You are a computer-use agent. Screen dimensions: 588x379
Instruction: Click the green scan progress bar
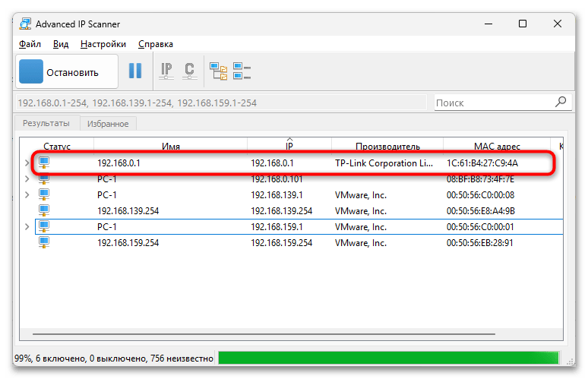[x=388, y=358]
